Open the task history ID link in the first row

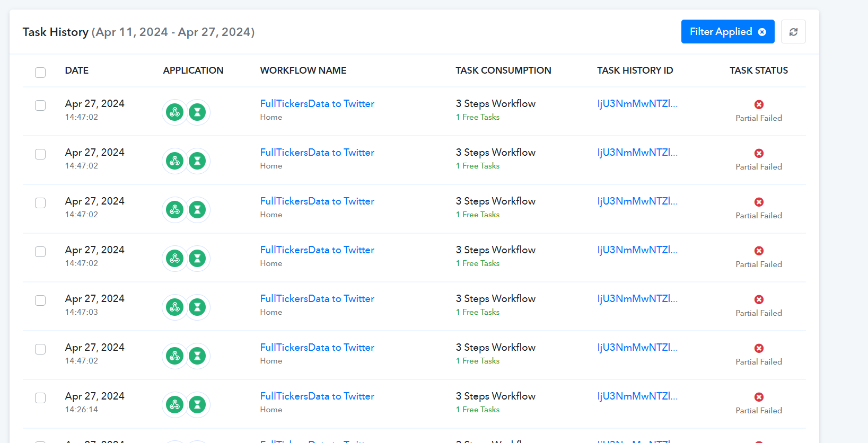tap(637, 104)
